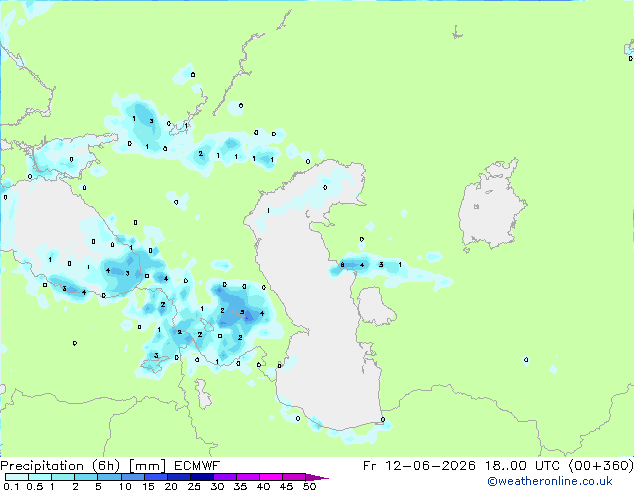Click the '25' legend scale label
The height and width of the screenshot is (490, 634).
(194, 486)
